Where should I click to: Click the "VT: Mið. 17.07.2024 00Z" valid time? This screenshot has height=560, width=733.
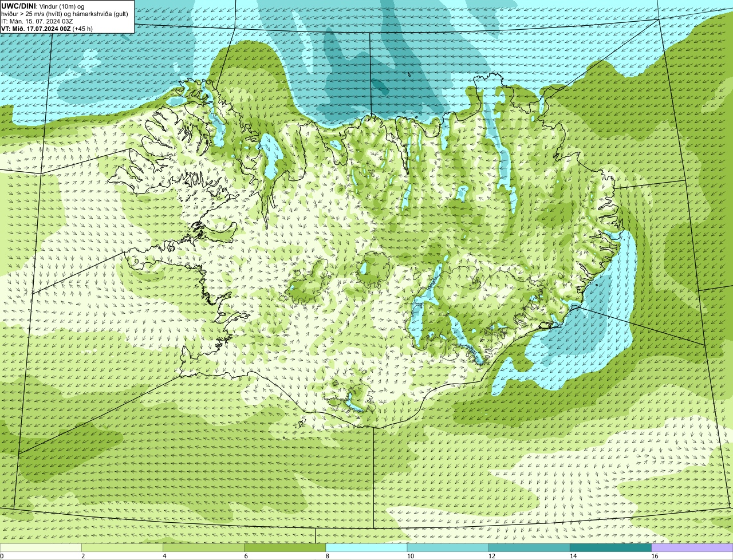[x=36, y=29]
